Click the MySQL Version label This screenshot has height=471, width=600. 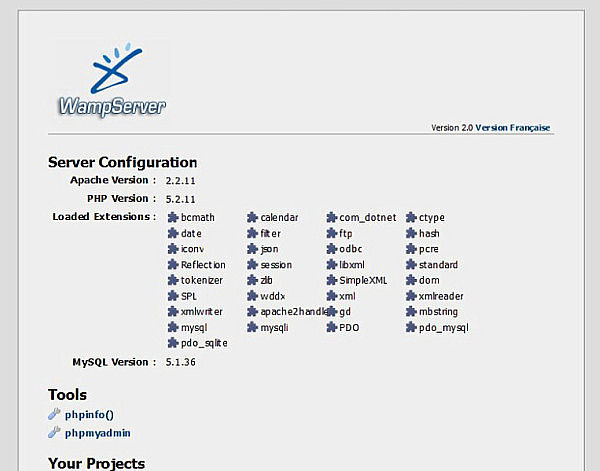pos(114,362)
